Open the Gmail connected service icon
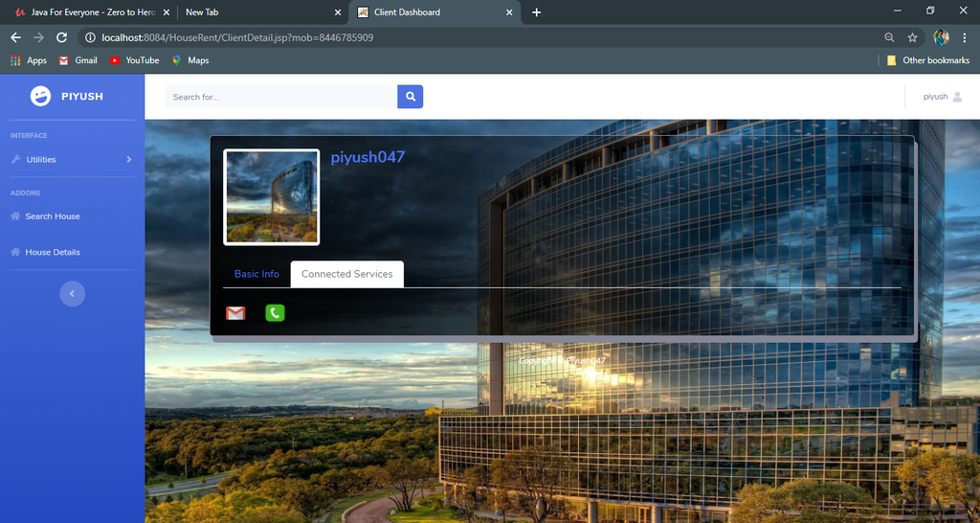The width and height of the screenshot is (980, 523). (235, 313)
